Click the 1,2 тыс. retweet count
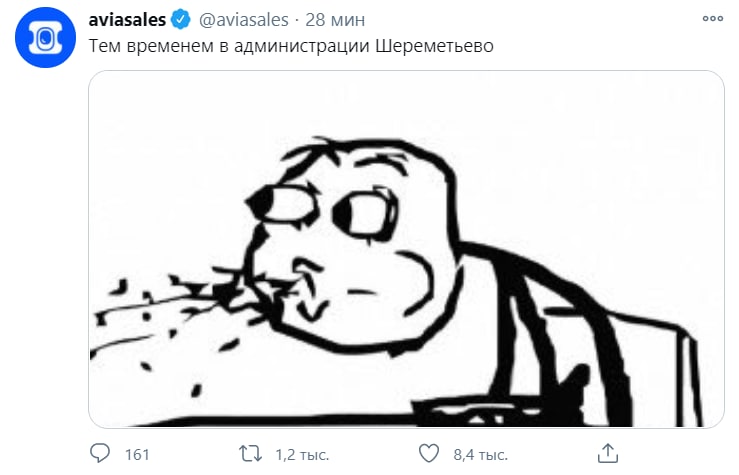739x475 pixels. tap(302, 455)
